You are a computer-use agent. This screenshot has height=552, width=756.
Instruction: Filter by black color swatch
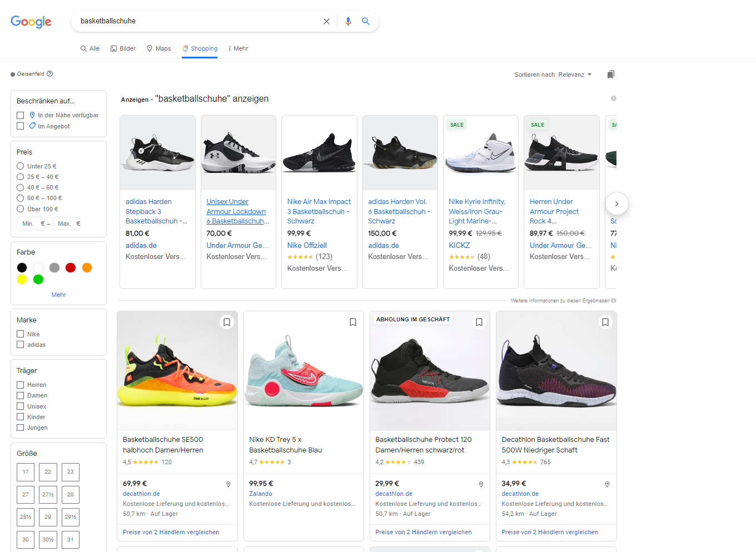[x=22, y=268]
